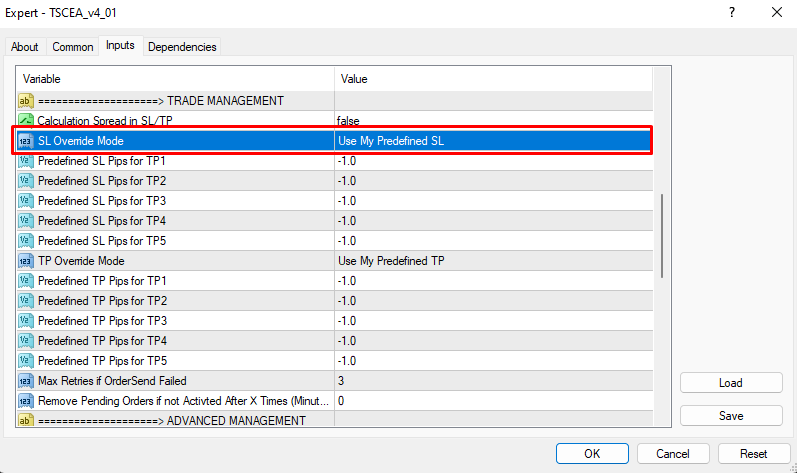Image resolution: width=797 pixels, height=473 pixels.
Task: Click the integer icon for TP Override Mode
Action: pos(26,261)
